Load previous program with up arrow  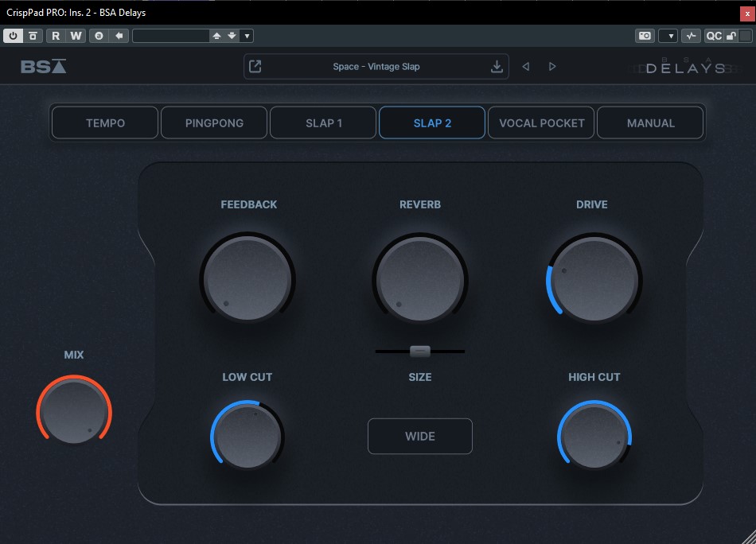point(216,36)
